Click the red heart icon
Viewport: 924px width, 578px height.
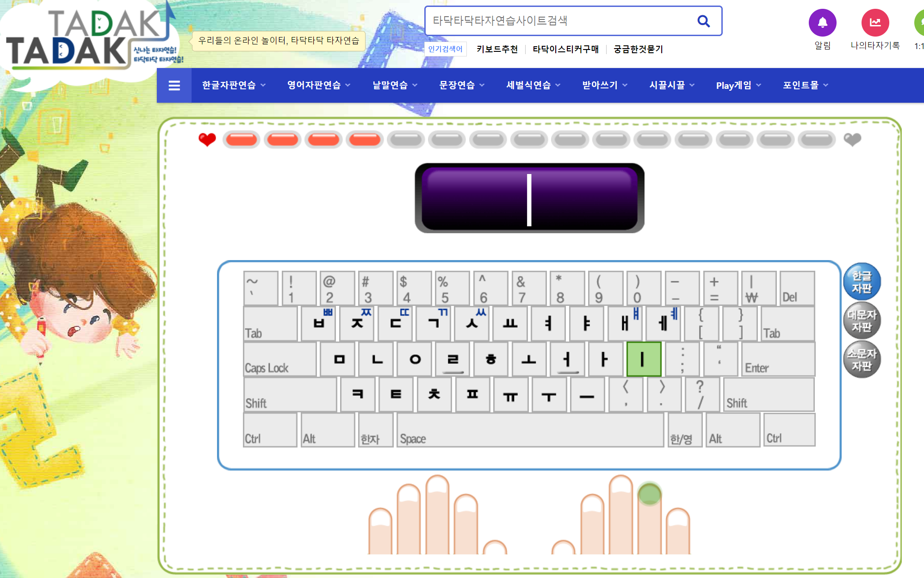[207, 139]
